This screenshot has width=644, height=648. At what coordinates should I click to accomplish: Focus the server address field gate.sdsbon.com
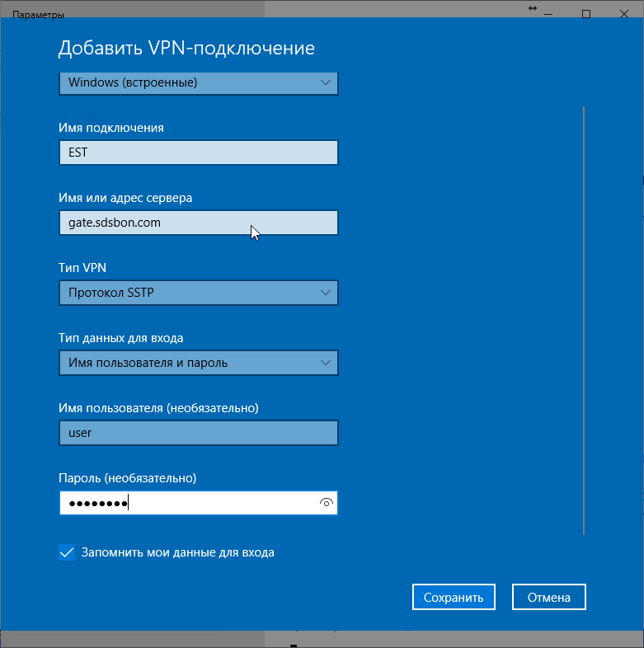(199, 223)
